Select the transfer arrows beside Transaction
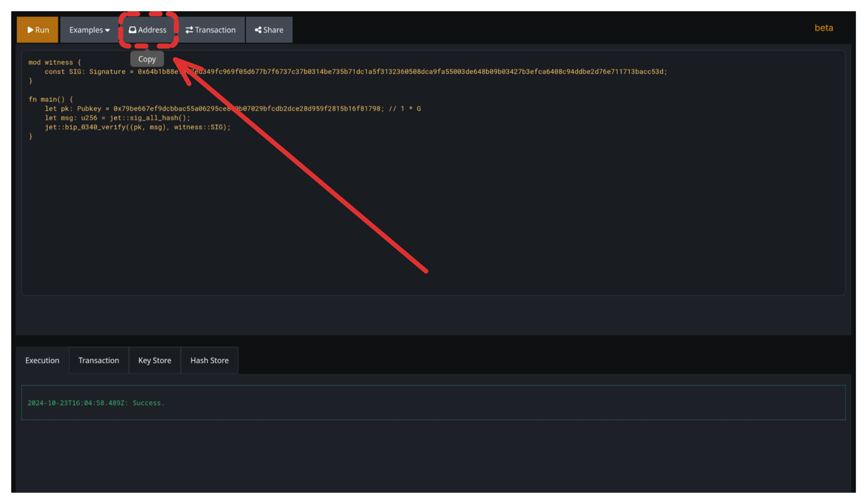Screen dimensions: 867x504 point(189,30)
